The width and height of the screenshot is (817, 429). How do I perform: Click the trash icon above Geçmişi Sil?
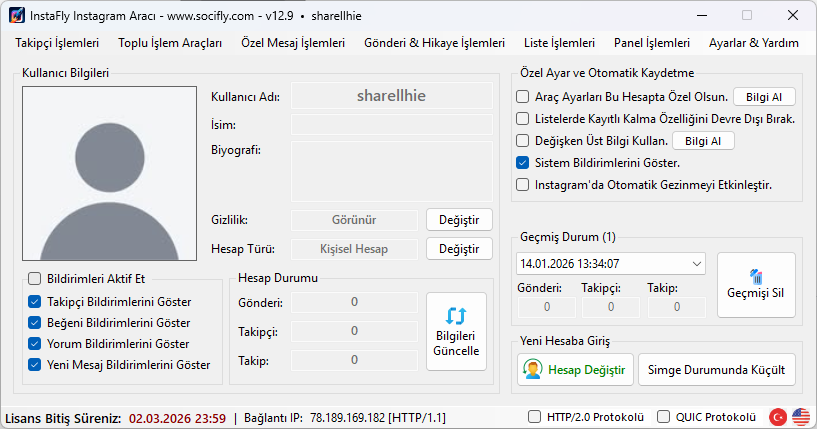click(756, 276)
